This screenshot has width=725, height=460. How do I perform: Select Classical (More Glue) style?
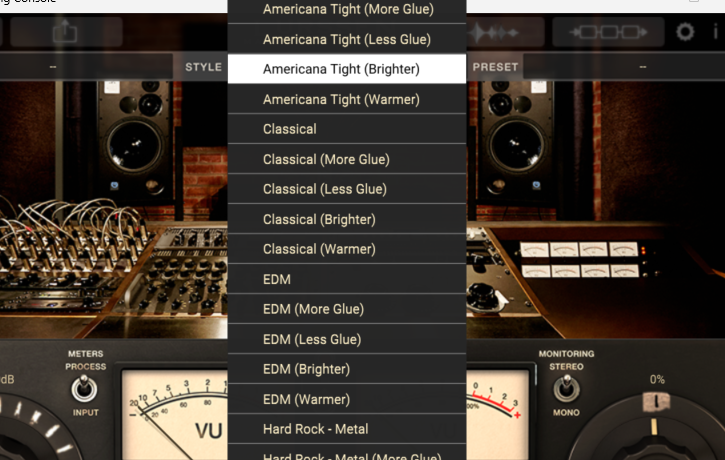(347, 159)
